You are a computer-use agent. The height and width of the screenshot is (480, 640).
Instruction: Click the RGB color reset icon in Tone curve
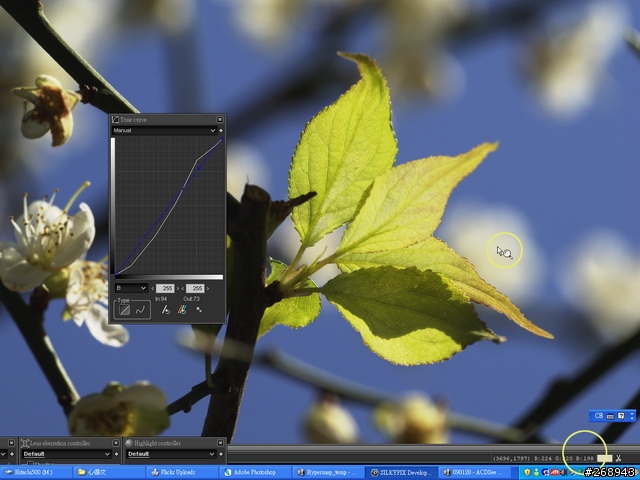click(x=182, y=310)
